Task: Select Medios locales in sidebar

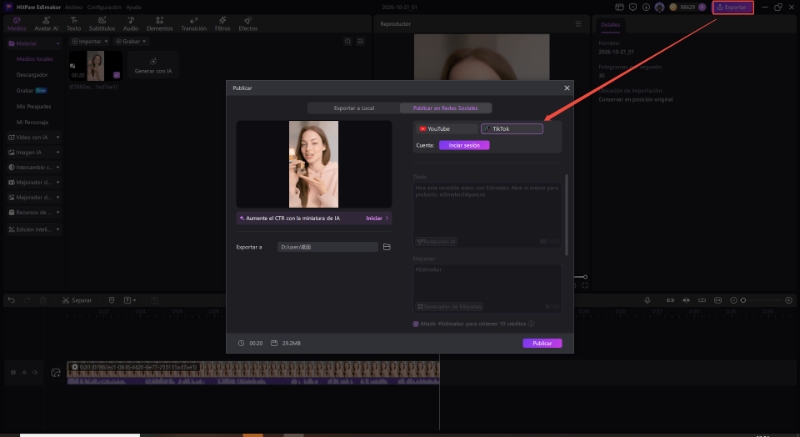Action: click(35, 59)
